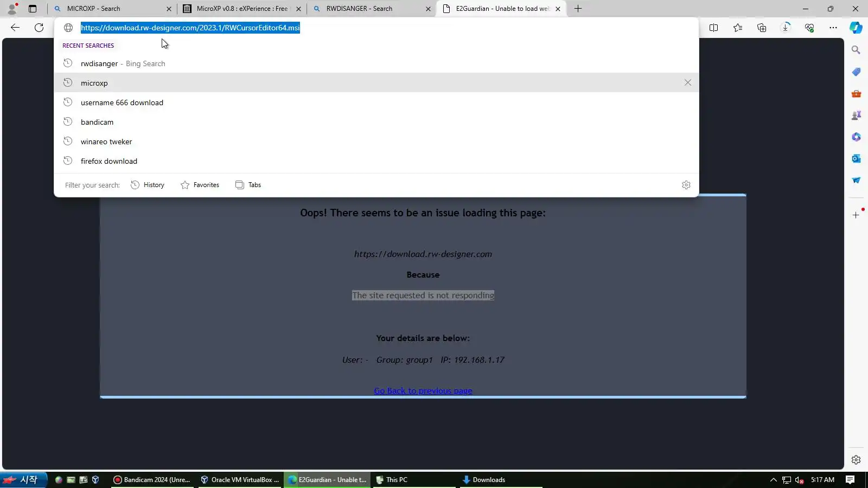
Task: Close the MICROXP - Search tab
Action: coord(169,9)
